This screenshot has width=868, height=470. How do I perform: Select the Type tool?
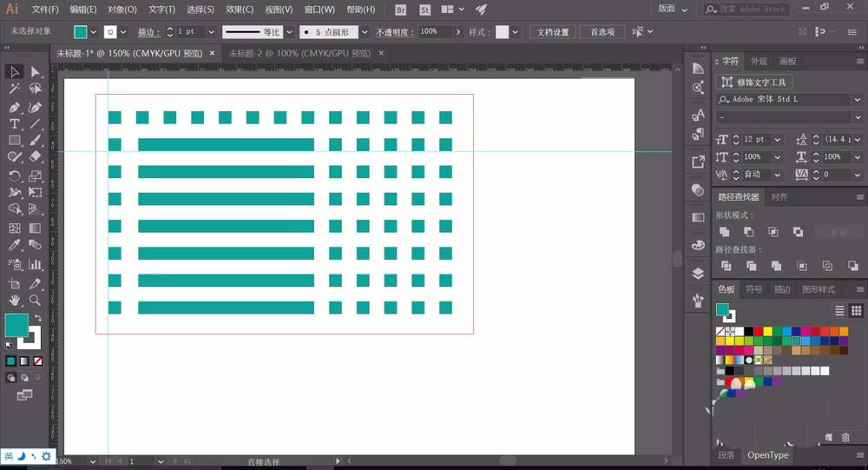pyautogui.click(x=15, y=123)
